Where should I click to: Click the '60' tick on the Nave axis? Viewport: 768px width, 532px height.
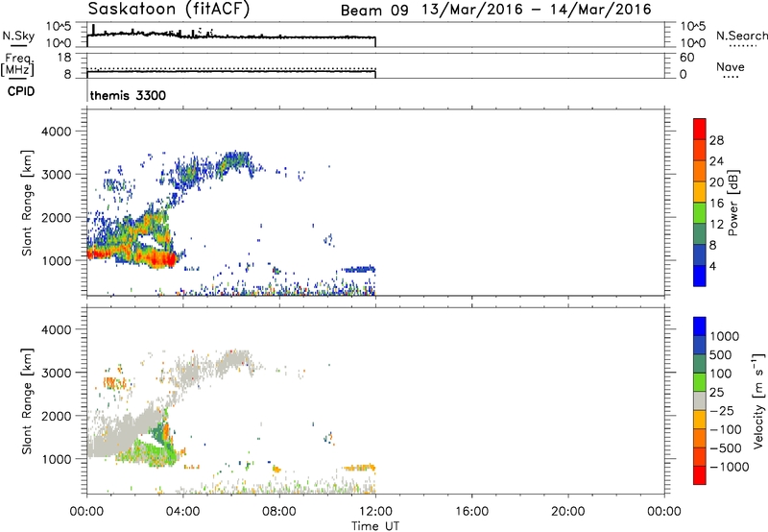[x=686, y=58]
